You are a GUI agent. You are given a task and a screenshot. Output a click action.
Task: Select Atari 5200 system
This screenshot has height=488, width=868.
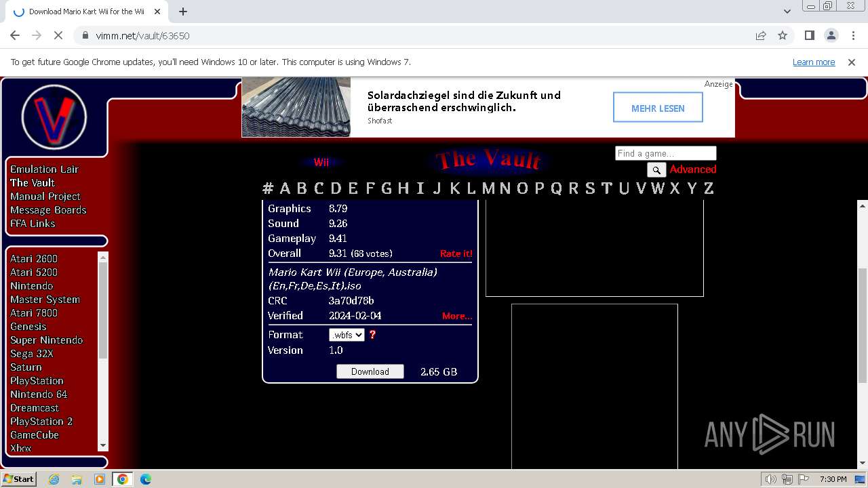(34, 272)
